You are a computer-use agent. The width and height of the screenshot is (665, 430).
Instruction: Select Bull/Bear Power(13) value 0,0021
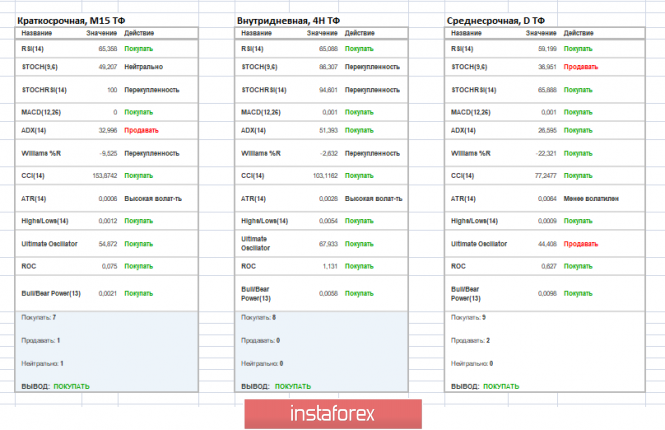[x=108, y=293]
